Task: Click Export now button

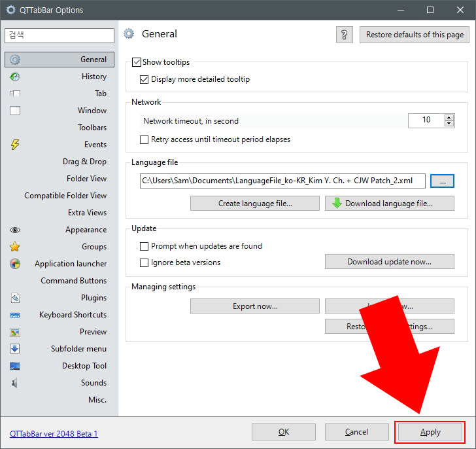Action: pyautogui.click(x=255, y=306)
